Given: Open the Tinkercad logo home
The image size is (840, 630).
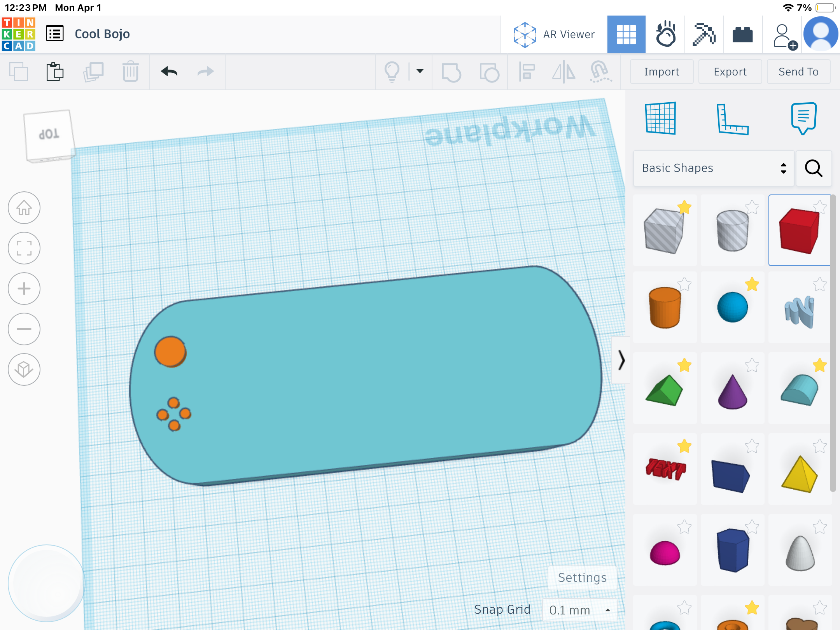Looking at the screenshot, I should [19, 34].
